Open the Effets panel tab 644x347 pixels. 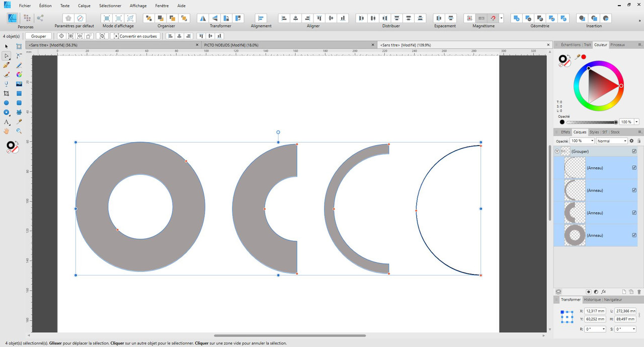[566, 132]
